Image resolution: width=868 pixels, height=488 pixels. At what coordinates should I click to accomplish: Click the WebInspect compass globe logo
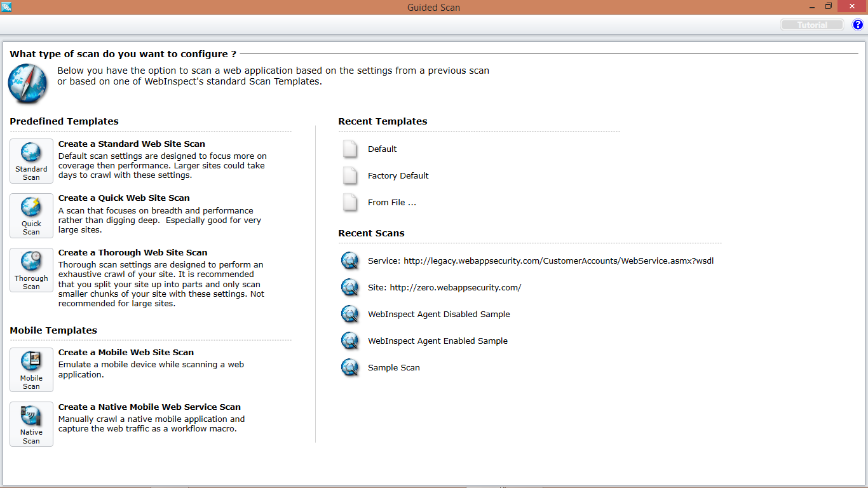click(27, 84)
